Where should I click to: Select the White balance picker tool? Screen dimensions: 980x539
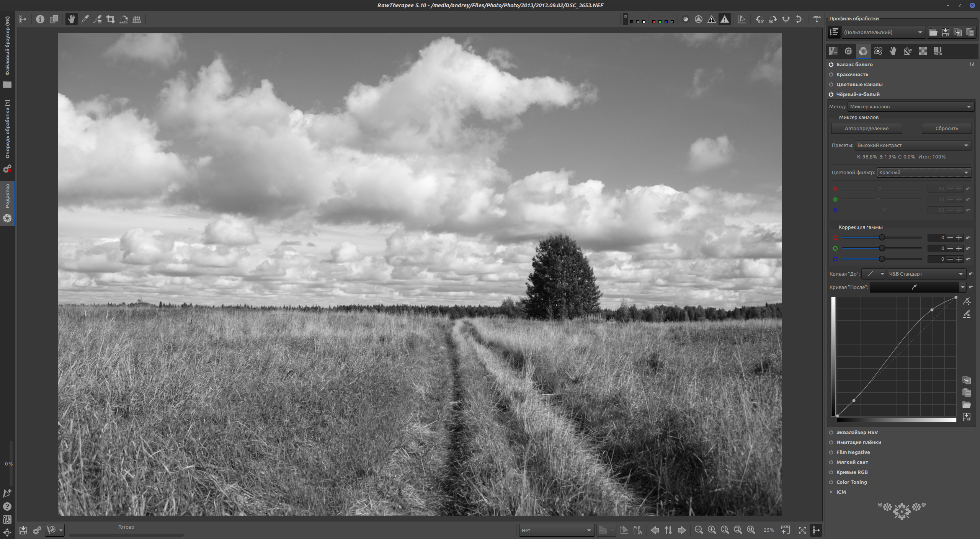tap(85, 19)
